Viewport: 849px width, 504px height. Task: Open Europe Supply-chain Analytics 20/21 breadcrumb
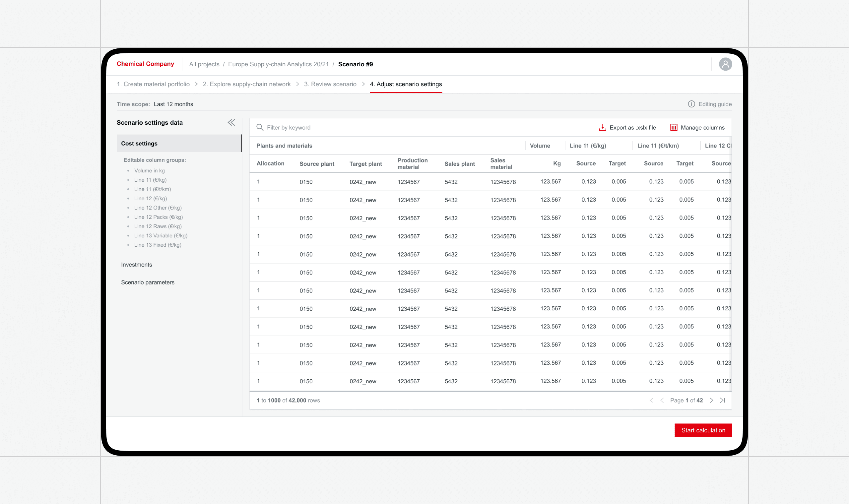(x=278, y=64)
